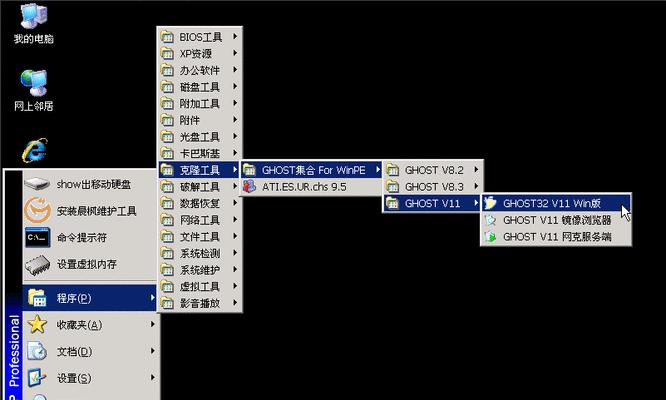Click the command prompt icon

pyautogui.click(x=37, y=237)
